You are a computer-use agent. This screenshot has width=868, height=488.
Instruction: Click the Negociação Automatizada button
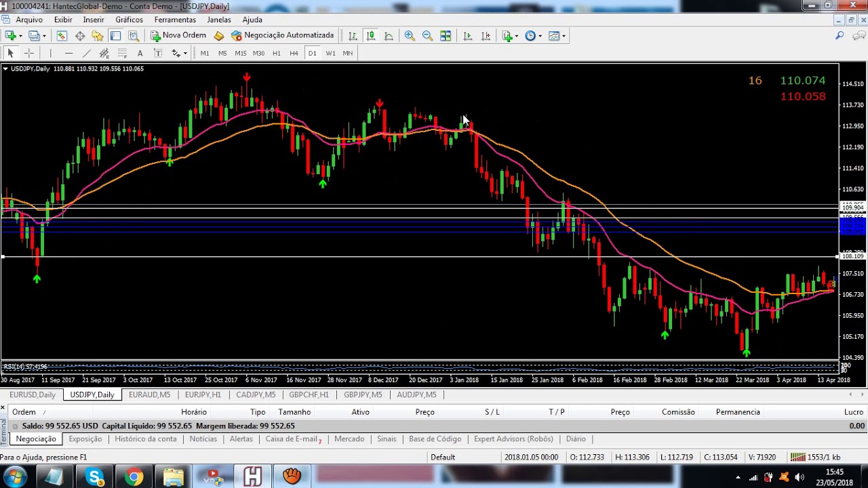[283, 35]
